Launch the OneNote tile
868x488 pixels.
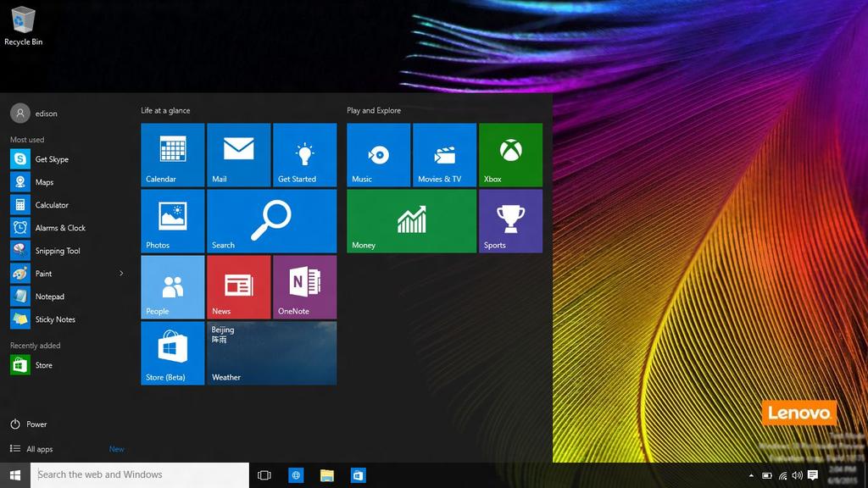(304, 287)
